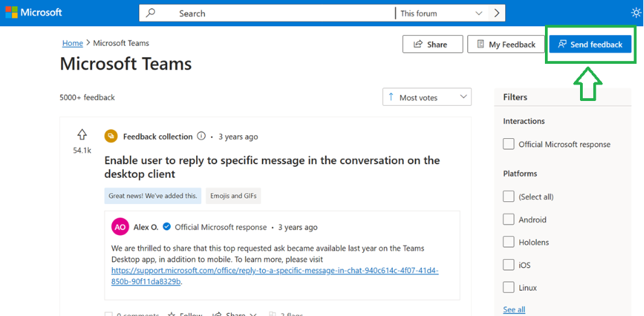Screen dimensions: 644x316
Task: Click the Share button at top
Action: [433, 44]
